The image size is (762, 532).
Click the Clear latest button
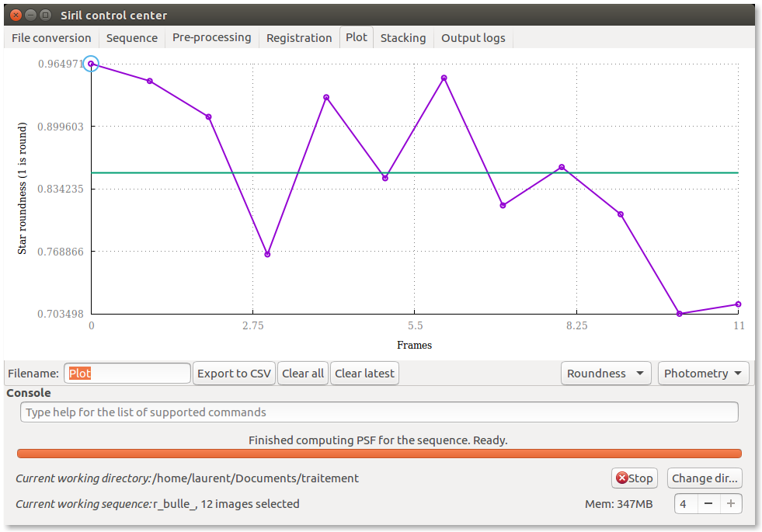[364, 374]
